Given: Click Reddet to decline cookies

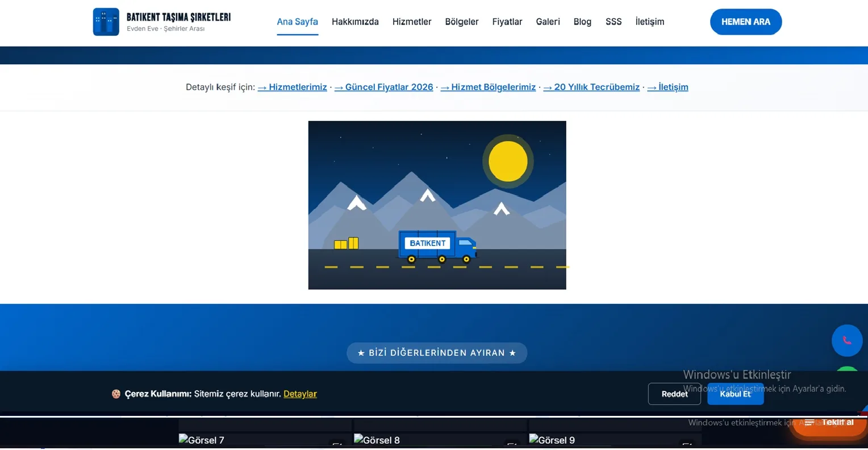Looking at the screenshot, I should pyautogui.click(x=674, y=394).
